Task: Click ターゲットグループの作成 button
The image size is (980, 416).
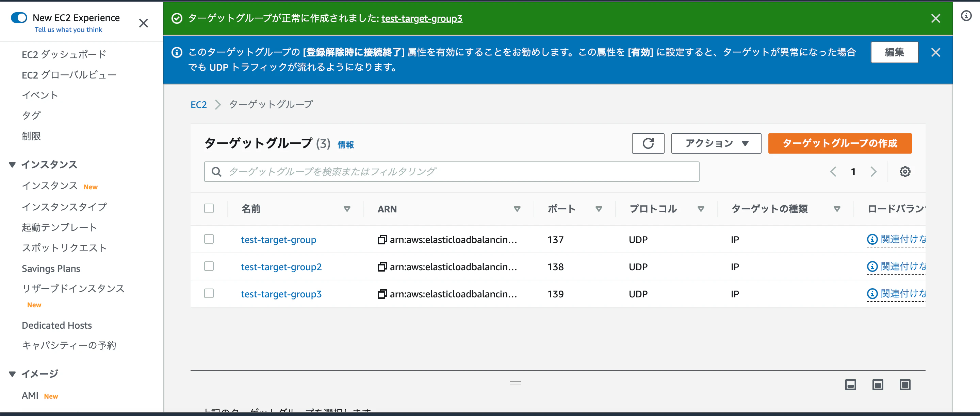Action: click(839, 143)
